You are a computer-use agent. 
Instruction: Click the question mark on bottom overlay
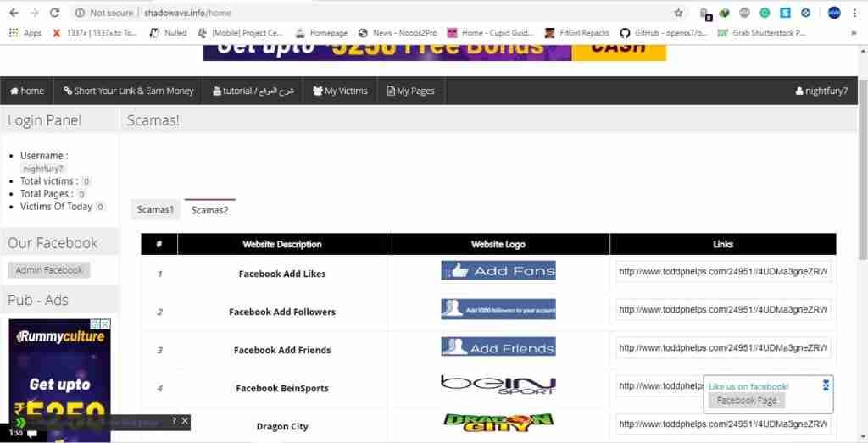pyautogui.click(x=173, y=422)
